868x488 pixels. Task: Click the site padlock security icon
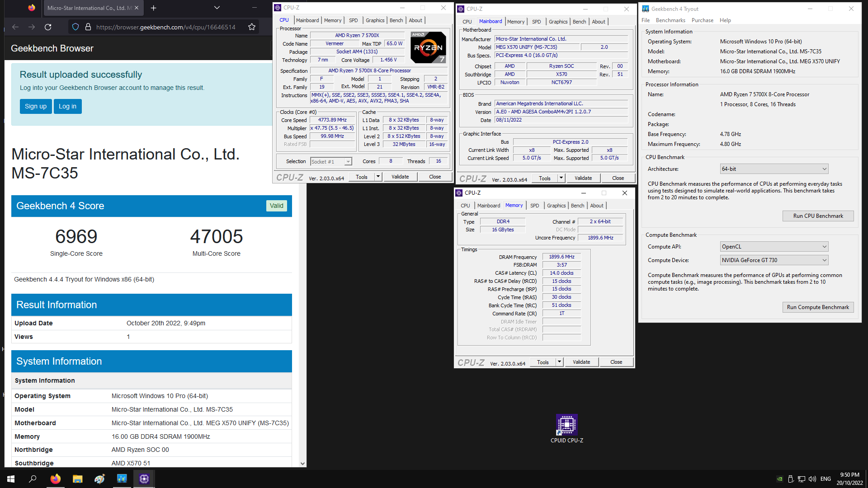pyautogui.click(x=88, y=27)
